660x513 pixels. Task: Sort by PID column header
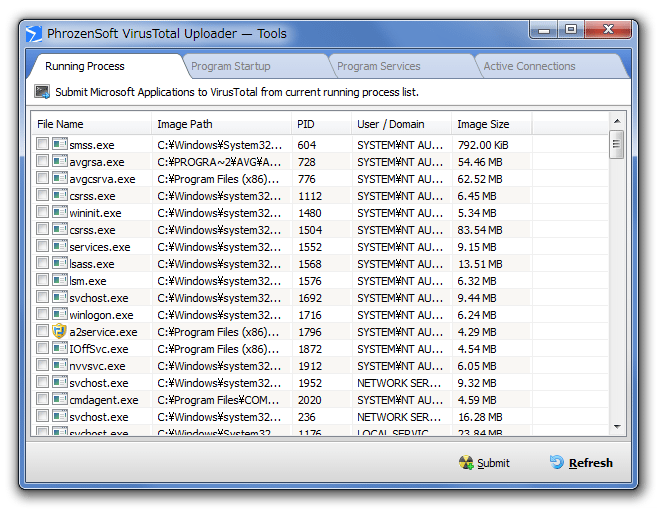[x=321, y=124]
